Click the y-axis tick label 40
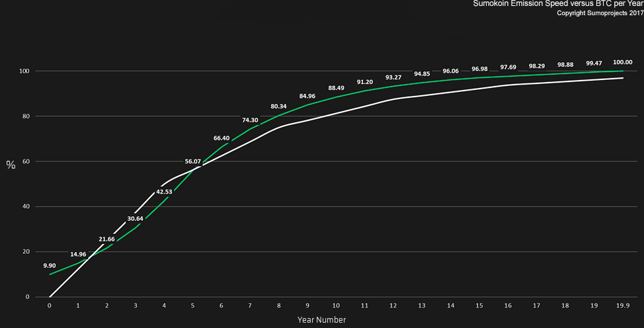 (x=26, y=206)
